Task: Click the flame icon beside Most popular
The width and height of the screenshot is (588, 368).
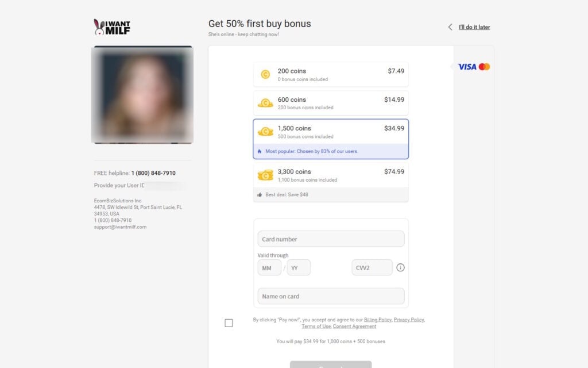Action: pos(260,151)
